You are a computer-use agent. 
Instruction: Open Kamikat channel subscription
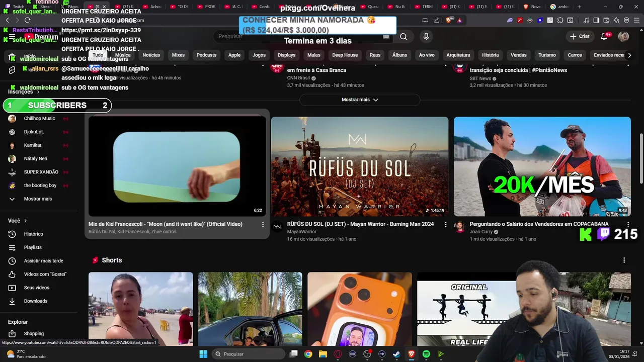click(x=33, y=145)
